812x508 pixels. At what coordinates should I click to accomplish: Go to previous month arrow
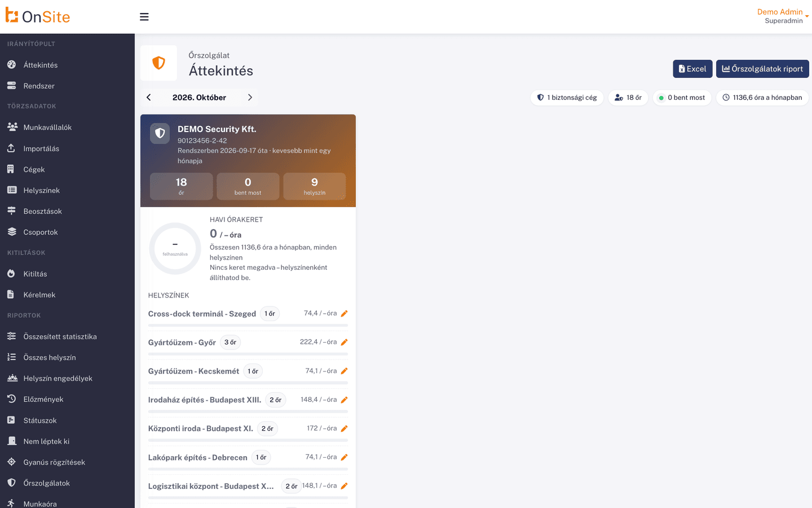(149, 98)
